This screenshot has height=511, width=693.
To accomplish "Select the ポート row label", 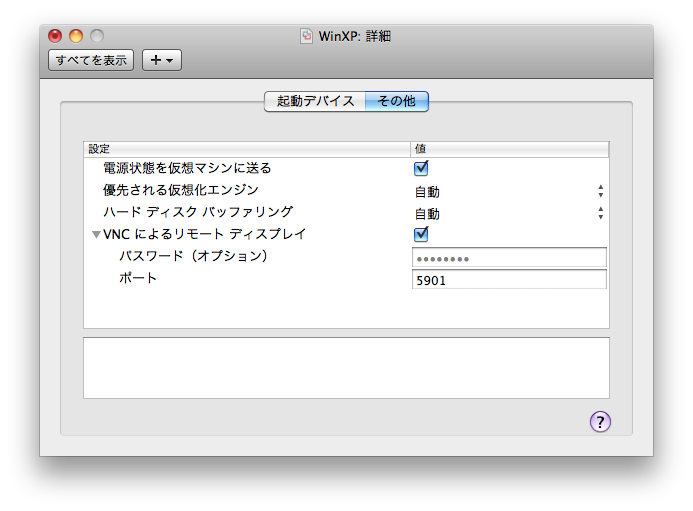I will click(137, 278).
